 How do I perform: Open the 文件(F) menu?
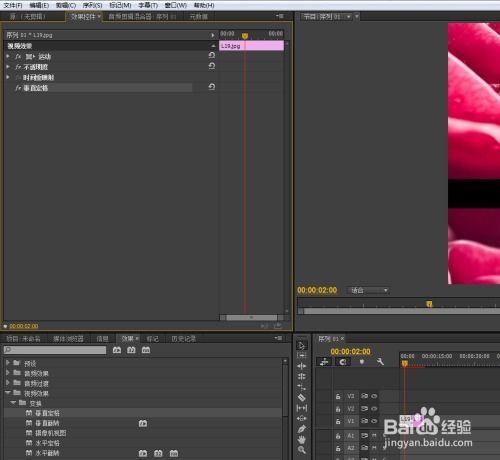click(x=13, y=5)
